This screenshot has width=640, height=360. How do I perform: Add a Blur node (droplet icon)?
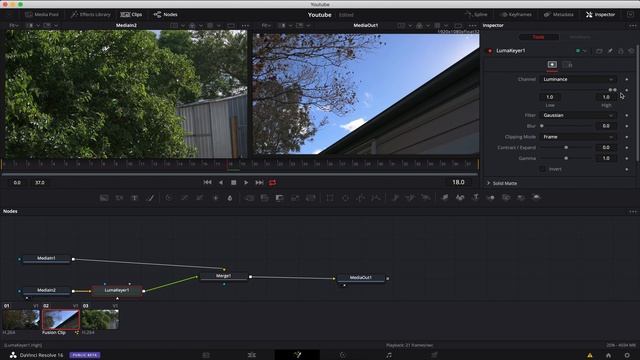(230, 198)
